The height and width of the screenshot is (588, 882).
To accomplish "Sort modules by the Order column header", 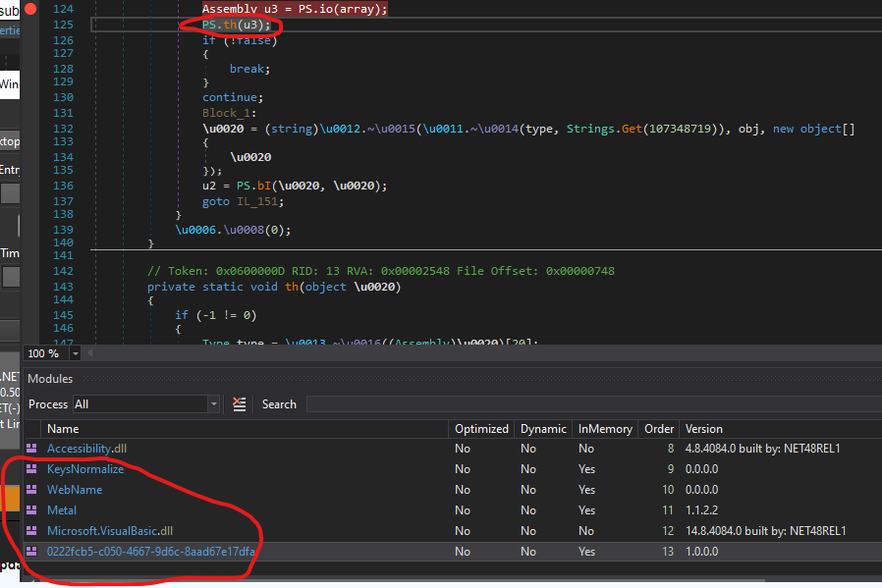I will [657, 429].
